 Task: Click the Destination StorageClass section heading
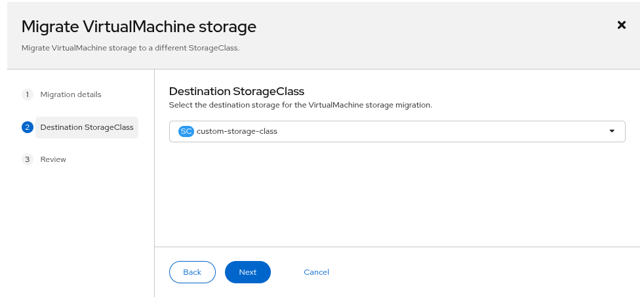pyautogui.click(x=237, y=91)
